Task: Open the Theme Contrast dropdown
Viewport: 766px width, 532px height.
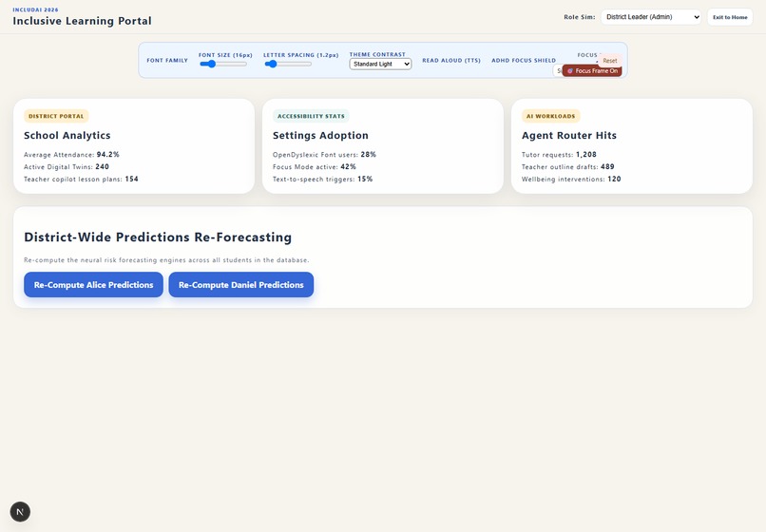Action: [x=380, y=64]
